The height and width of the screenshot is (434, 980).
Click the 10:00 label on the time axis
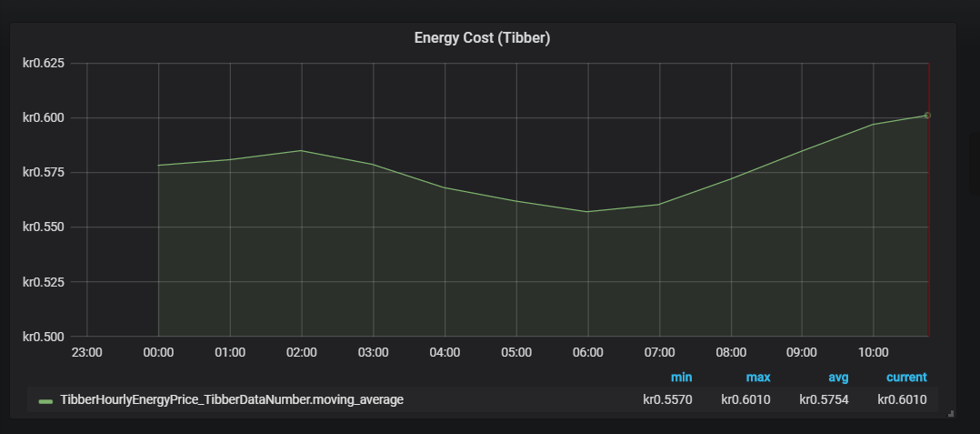coord(873,352)
